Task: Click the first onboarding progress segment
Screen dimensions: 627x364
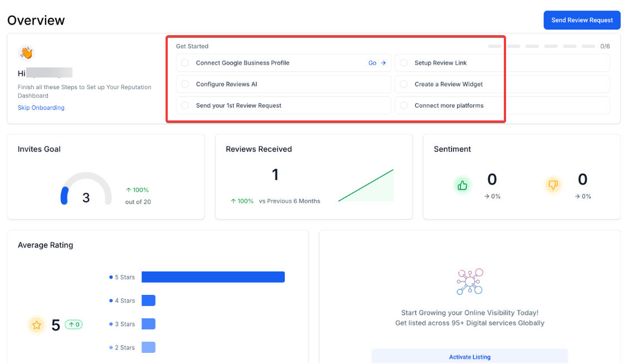Action: (x=495, y=46)
